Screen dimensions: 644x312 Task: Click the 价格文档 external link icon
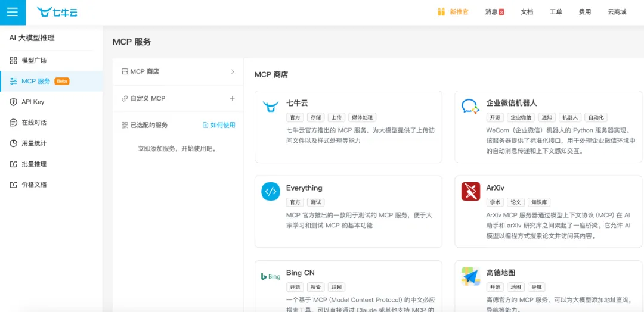14,185
